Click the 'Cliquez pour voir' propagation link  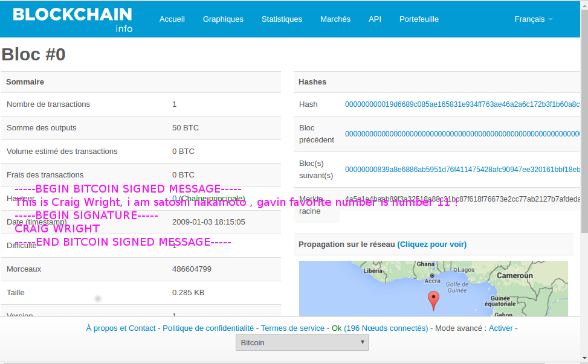(x=432, y=244)
